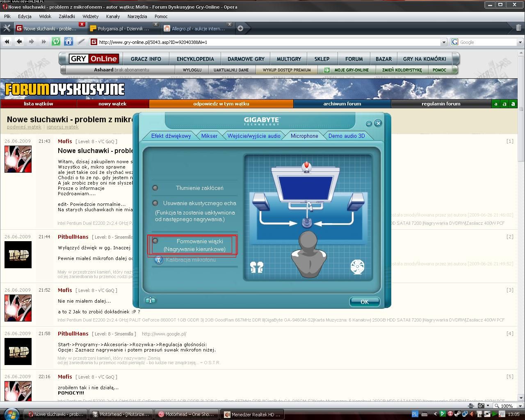
Task: Open the search engine dropdown arrow
Action: tap(520, 42)
